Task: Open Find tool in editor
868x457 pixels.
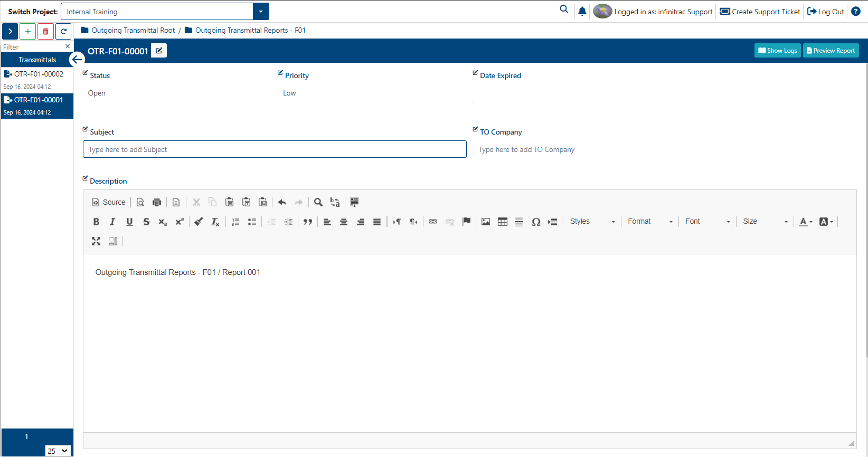Action: pyautogui.click(x=318, y=202)
